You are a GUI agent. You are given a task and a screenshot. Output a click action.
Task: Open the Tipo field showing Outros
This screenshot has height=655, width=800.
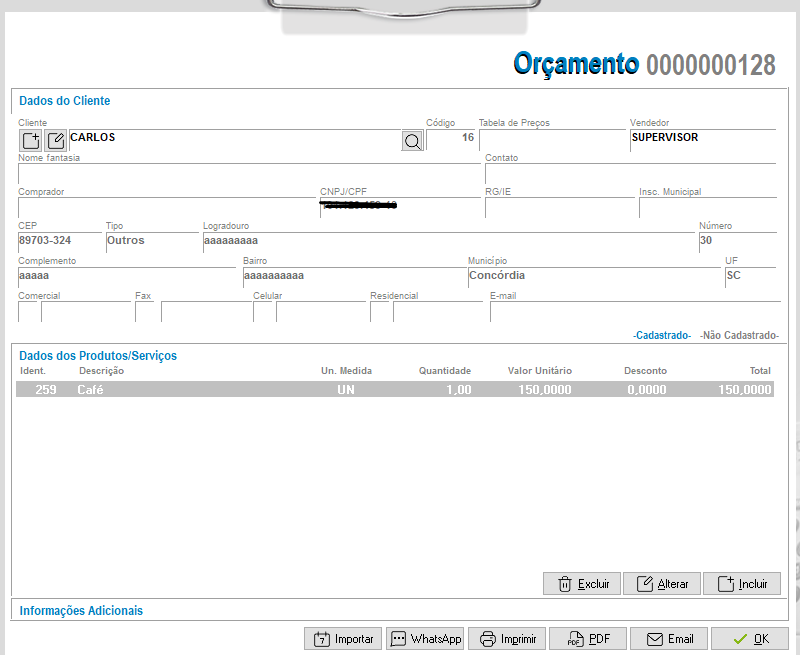pyautogui.click(x=151, y=241)
